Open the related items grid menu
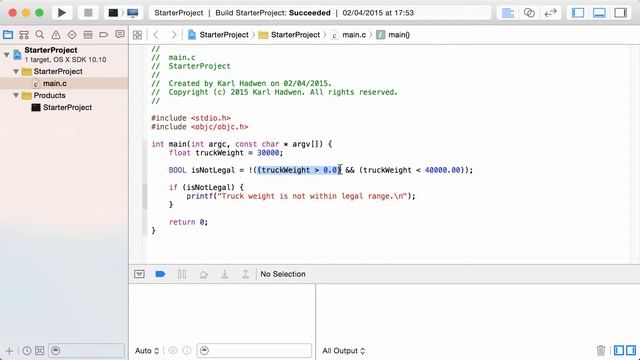 [138, 35]
